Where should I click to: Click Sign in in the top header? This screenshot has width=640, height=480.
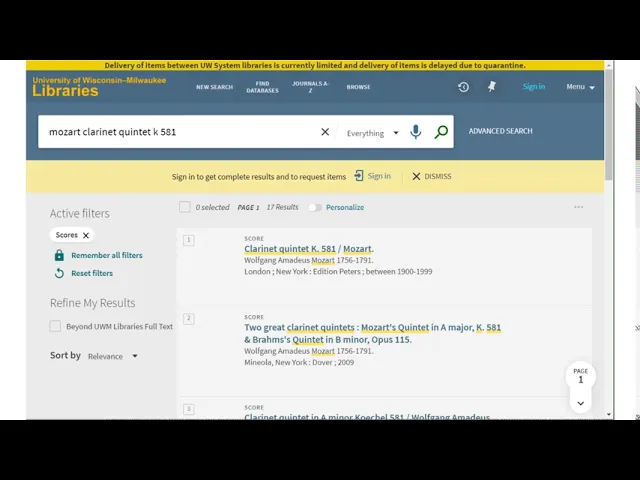[533, 87]
